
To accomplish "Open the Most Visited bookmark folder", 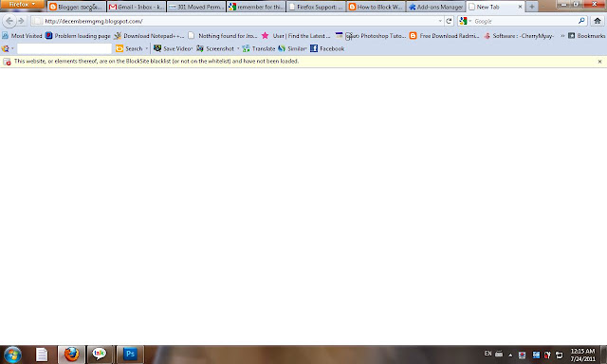I will pyautogui.click(x=22, y=36).
